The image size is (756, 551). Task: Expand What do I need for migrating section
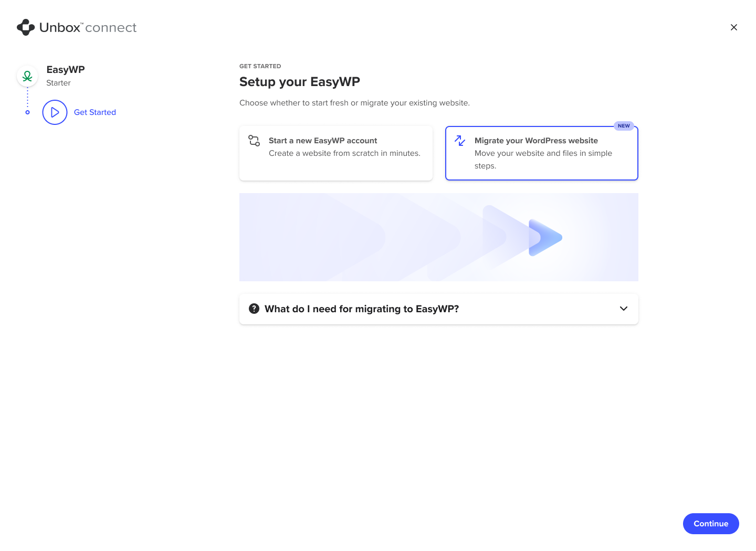click(x=438, y=309)
